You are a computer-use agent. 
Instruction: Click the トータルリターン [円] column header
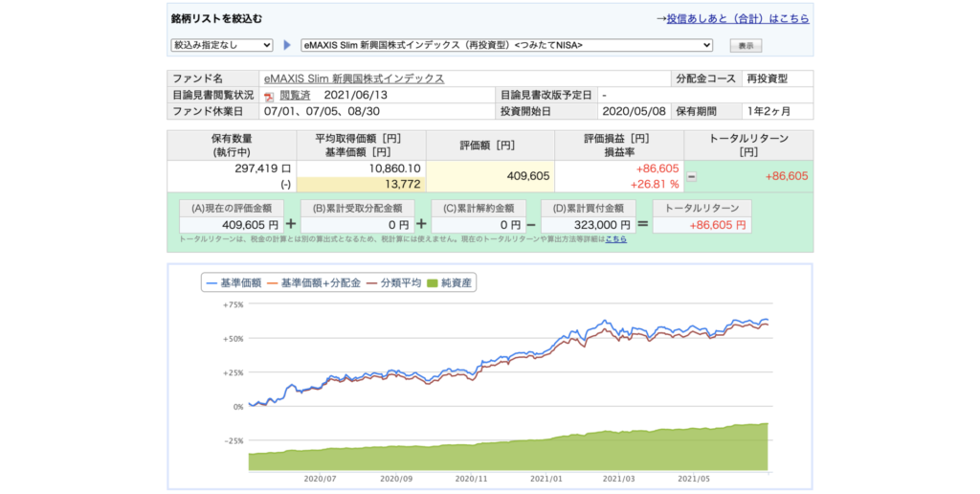748,146
